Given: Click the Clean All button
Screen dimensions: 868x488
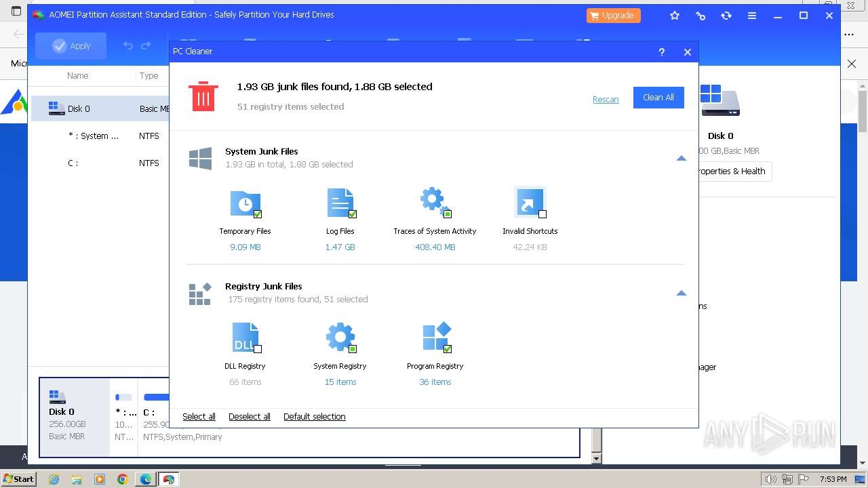Looking at the screenshot, I should (658, 98).
